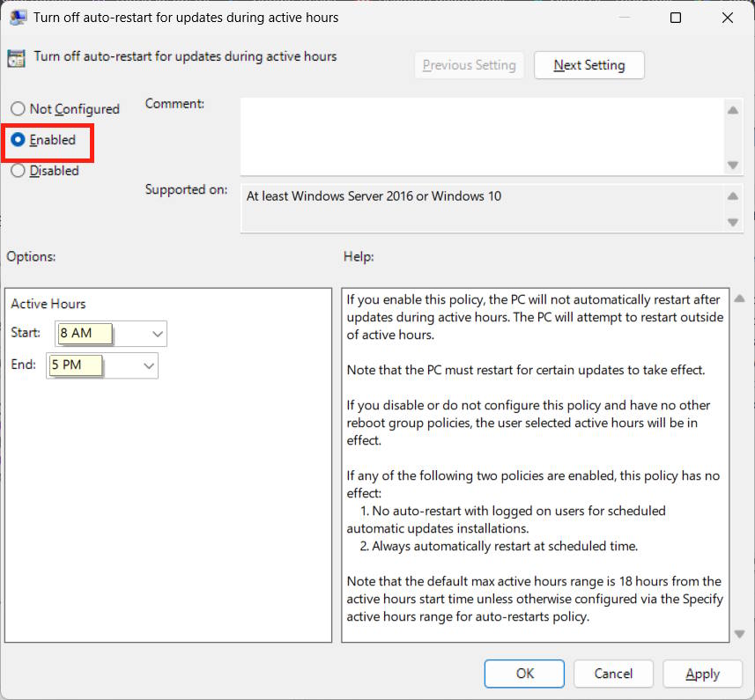Apply the policy settings
This screenshot has height=700, width=755.
tap(702, 674)
